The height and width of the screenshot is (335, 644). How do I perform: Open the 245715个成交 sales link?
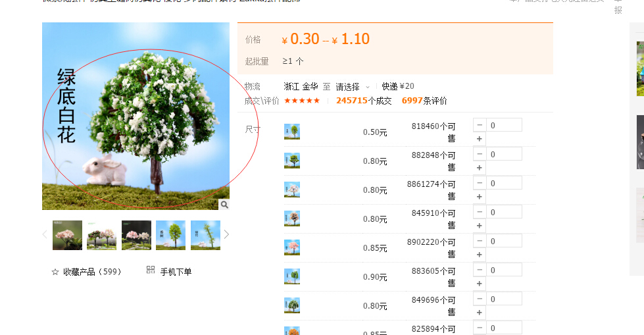pos(364,101)
